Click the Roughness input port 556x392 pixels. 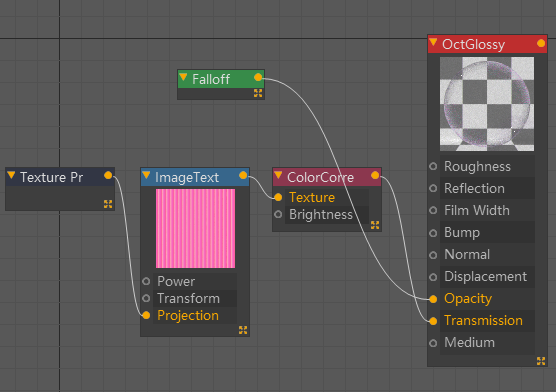click(433, 166)
